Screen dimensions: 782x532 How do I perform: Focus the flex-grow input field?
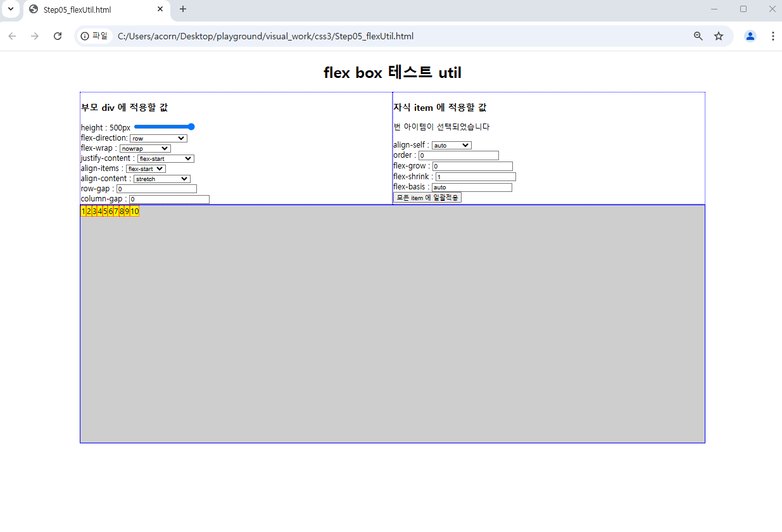(x=472, y=166)
